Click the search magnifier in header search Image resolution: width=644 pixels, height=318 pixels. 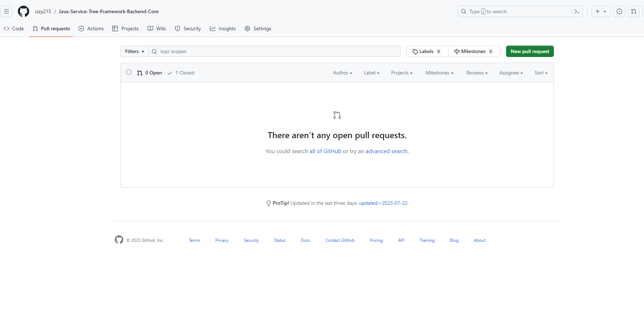[464, 11]
